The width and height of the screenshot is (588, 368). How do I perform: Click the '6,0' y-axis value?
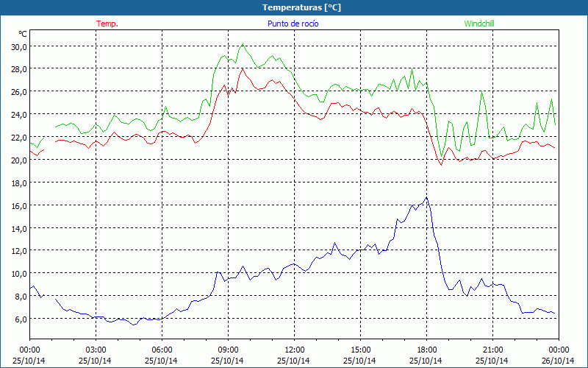pyautogui.click(x=21, y=319)
